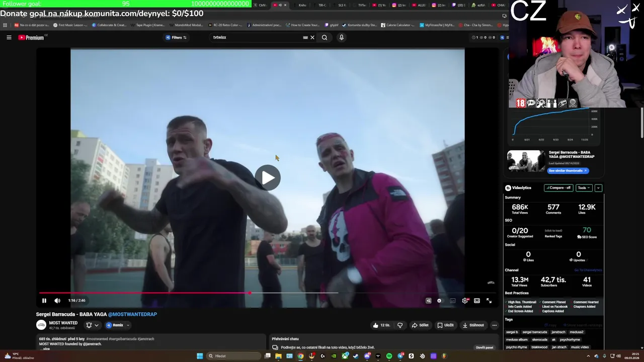The height and width of the screenshot is (362, 644).
Task: Dislike the video with thumbs down
Action: pyautogui.click(x=400, y=325)
